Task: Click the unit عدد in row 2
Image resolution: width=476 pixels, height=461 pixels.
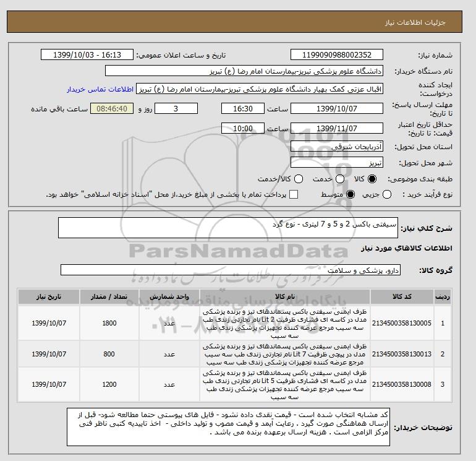Action: [169, 354]
